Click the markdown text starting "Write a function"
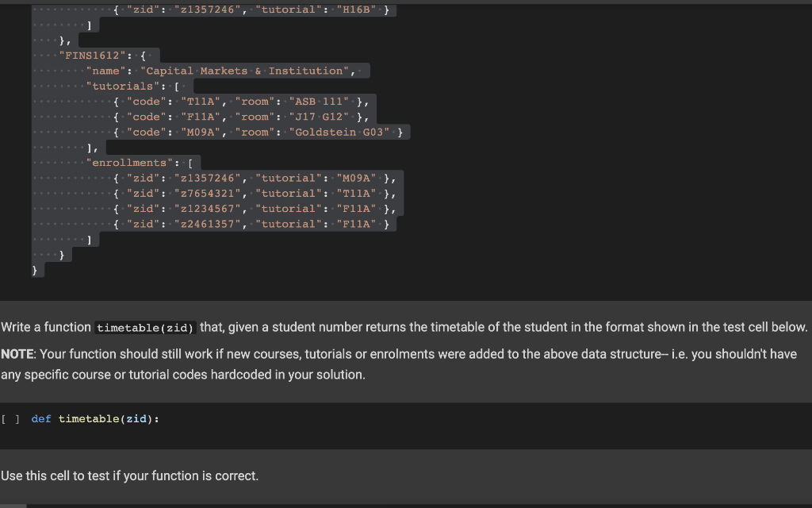Viewport: 812px width, 508px height. click(45, 327)
